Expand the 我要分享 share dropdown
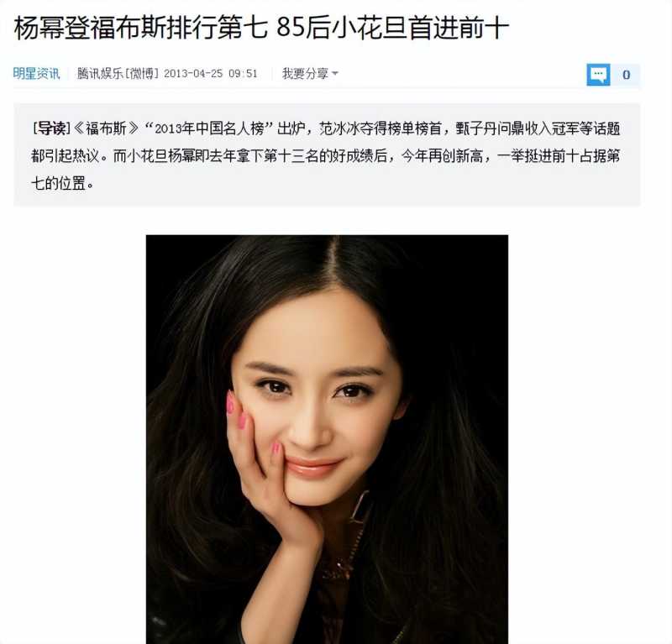Viewport: 672px width, 644px height. 310,74
